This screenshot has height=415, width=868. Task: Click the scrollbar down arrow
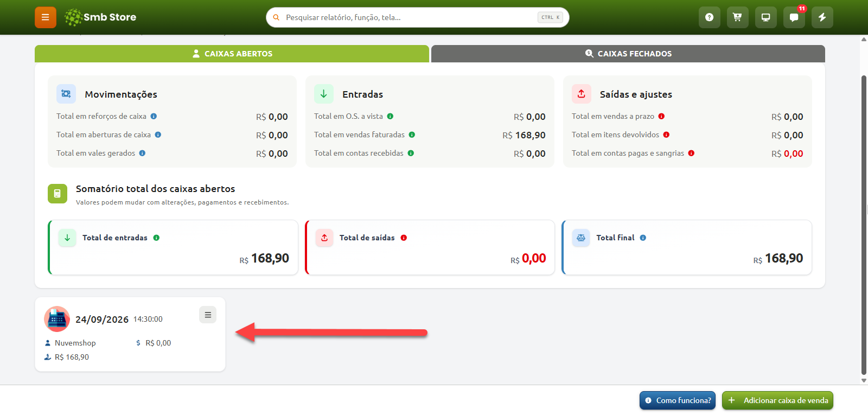pyautogui.click(x=864, y=380)
